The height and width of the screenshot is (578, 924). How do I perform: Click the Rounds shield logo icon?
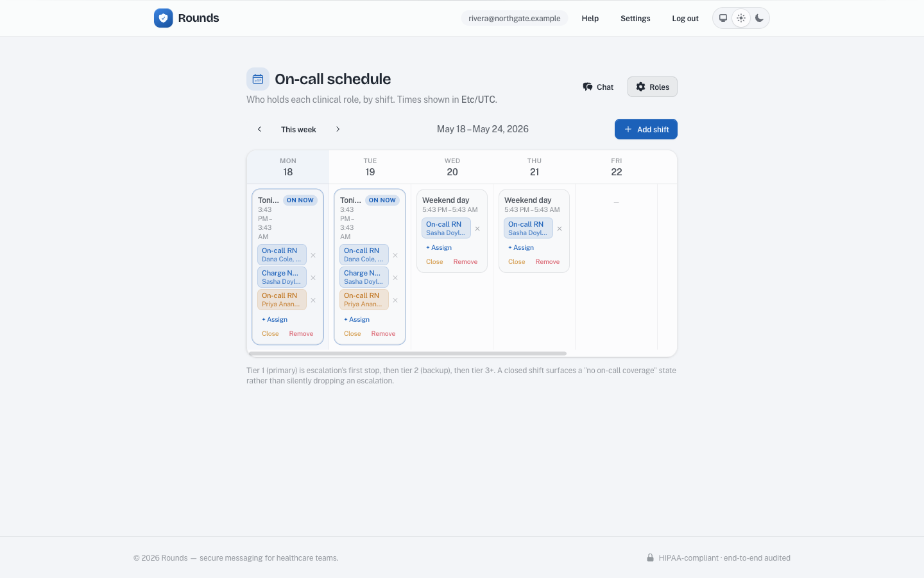click(x=164, y=18)
